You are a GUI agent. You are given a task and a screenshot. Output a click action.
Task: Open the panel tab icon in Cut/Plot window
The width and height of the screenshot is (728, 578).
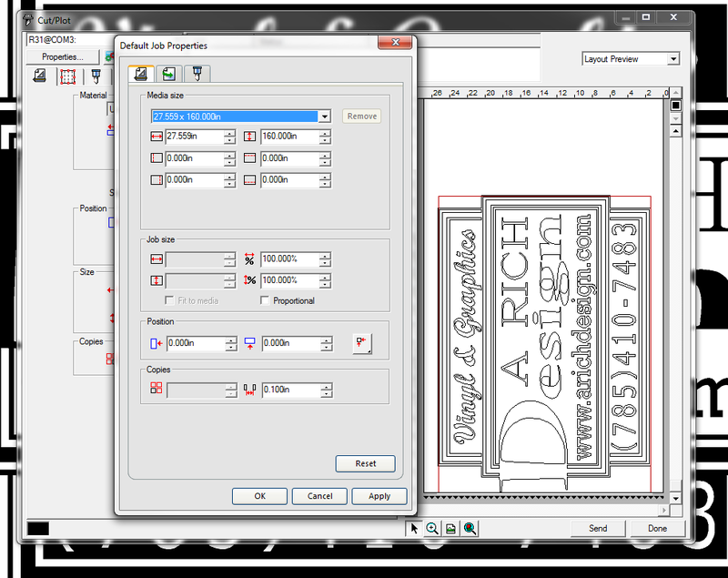[67, 76]
